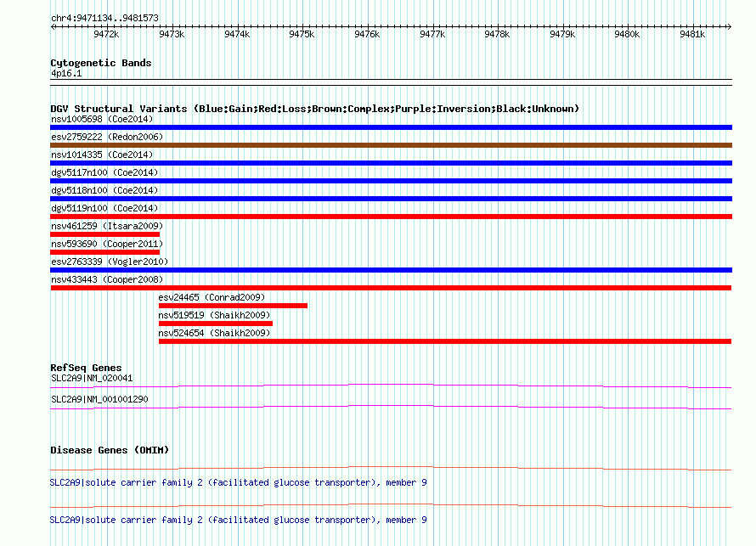Click the magenta NM_020041 gene track line
This screenshot has width=756, height=546.
(391, 386)
